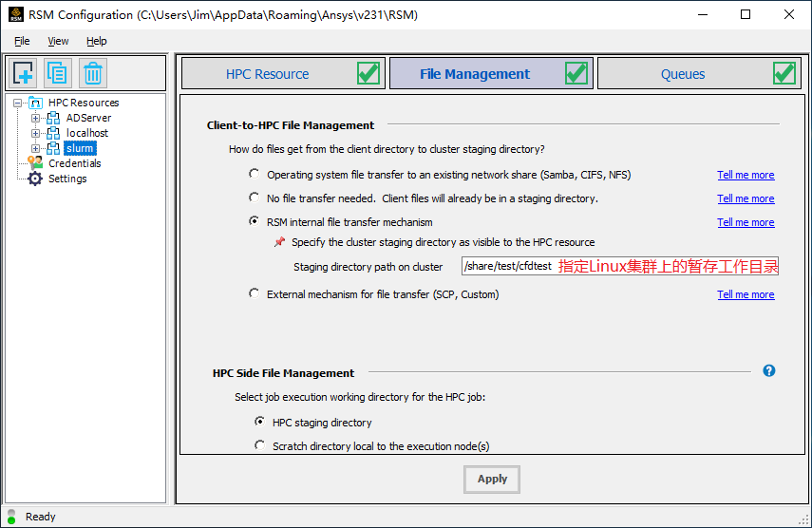Click the blue help question mark icon
Viewport: 812px width, 528px height.
tap(768, 371)
